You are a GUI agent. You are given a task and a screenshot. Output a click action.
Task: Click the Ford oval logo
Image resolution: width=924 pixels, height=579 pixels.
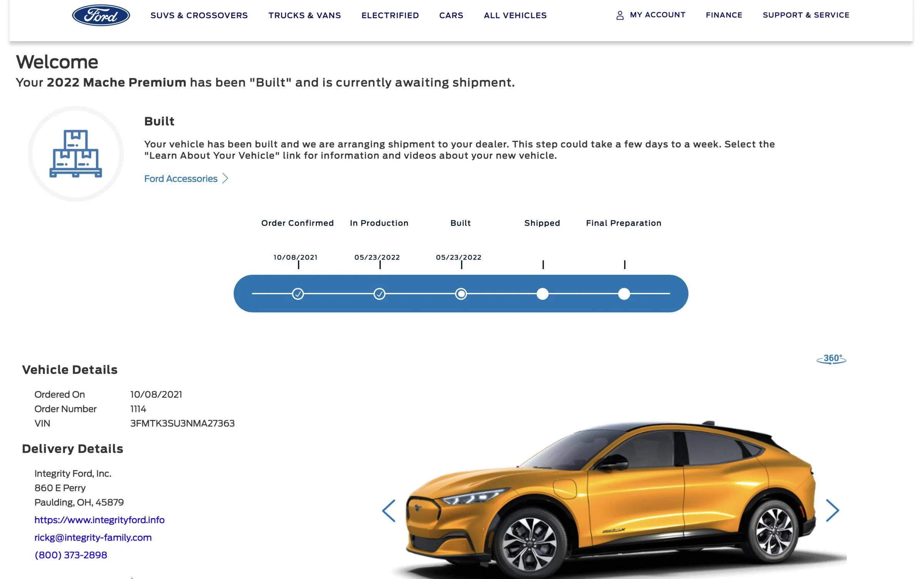101,15
